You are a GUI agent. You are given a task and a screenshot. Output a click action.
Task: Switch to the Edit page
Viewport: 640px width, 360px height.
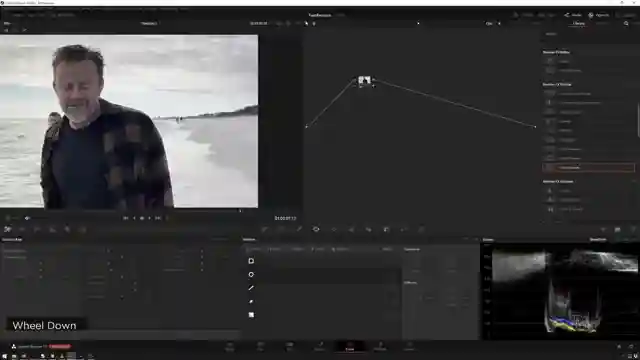click(290, 347)
